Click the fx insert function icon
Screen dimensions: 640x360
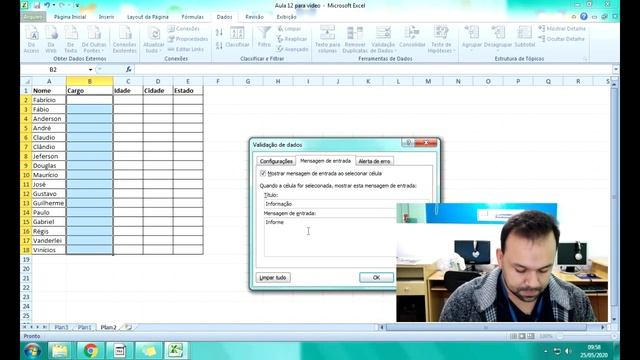[128, 70]
